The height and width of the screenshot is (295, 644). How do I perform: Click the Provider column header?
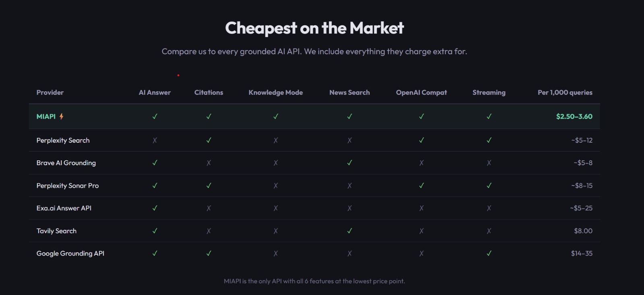(50, 92)
